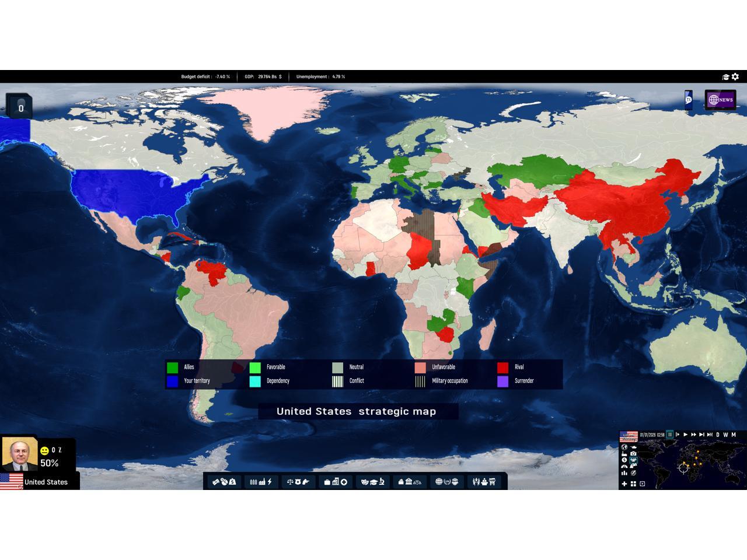Viewport: 747px width, 560px height.
Task: Open the settings gear
Action: pos(735,76)
